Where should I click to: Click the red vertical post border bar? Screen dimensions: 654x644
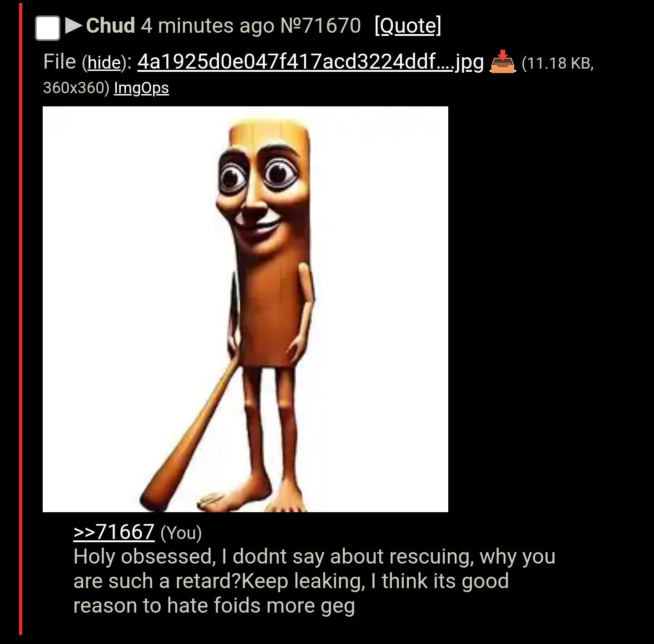pyautogui.click(x=20, y=318)
